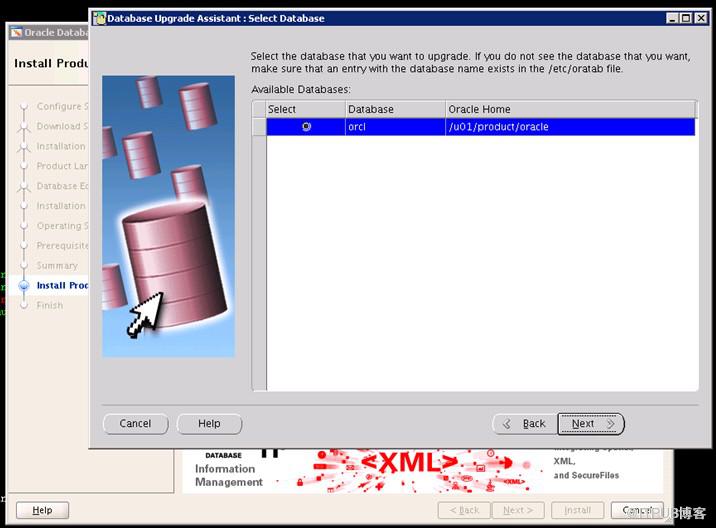Click the Operating System step in installer sidebar

62,226
